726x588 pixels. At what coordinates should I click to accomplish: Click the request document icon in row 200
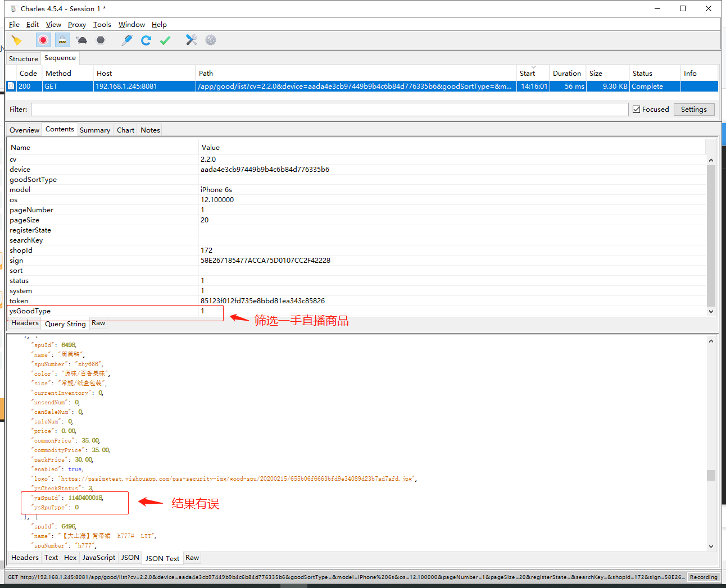point(11,86)
